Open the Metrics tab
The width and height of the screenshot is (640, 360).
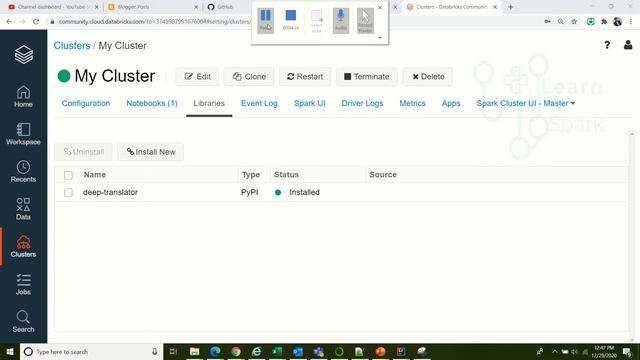click(412, 103)
